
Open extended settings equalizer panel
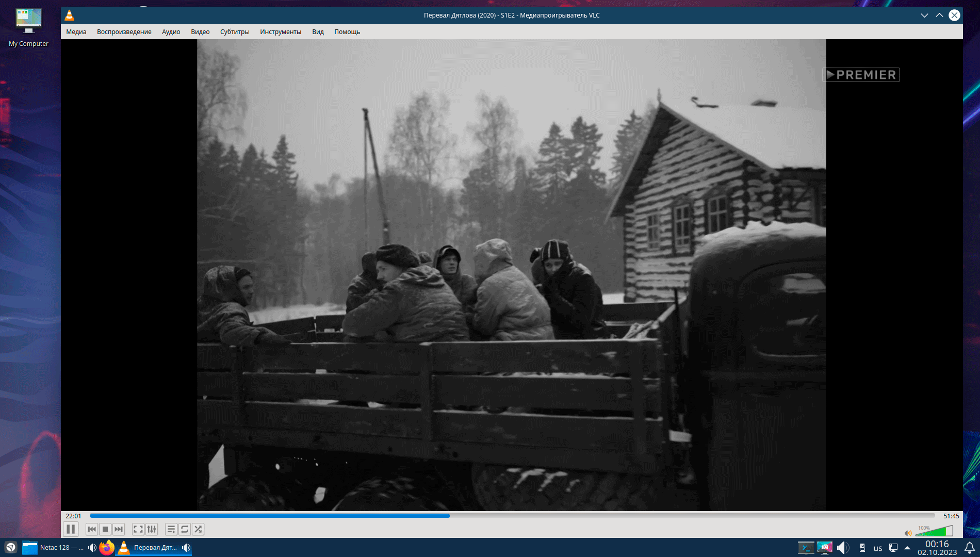pos(152,529)
